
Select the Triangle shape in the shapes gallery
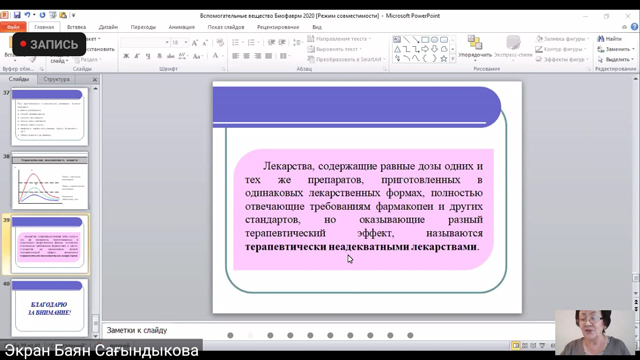point(397,49)
